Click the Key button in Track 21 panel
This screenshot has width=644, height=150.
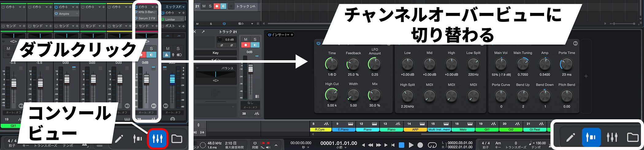coord(215,53)
